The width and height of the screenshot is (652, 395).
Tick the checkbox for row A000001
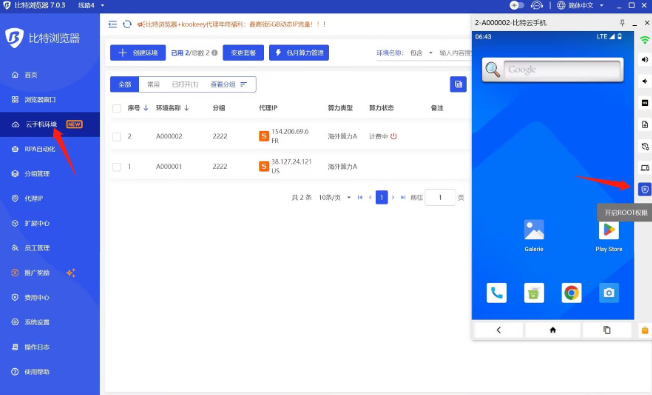117,167
